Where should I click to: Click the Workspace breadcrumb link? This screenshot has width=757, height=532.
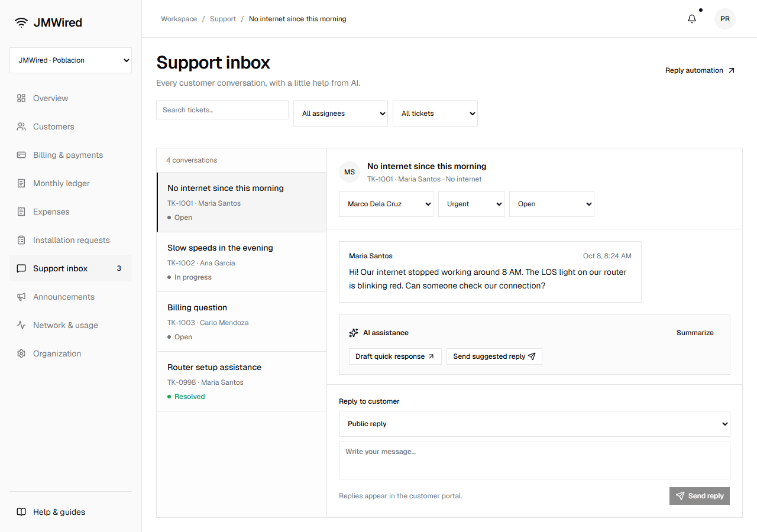(179, 19)
